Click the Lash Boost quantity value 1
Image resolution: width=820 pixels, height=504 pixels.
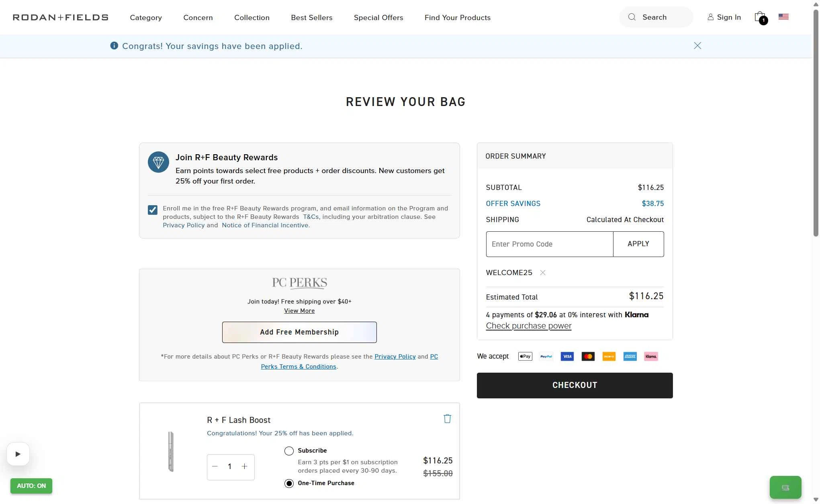pos(229,466)
